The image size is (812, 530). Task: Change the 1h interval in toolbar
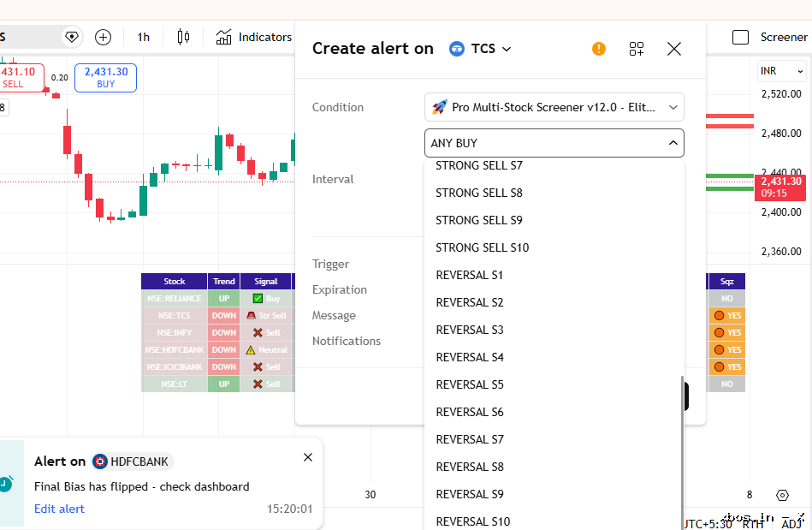[x=144, y=38]
